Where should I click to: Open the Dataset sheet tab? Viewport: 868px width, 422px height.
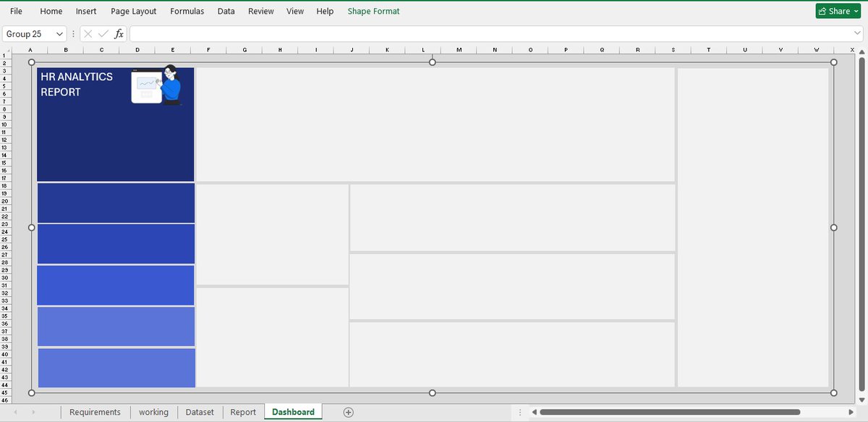[x=200, y=411]
